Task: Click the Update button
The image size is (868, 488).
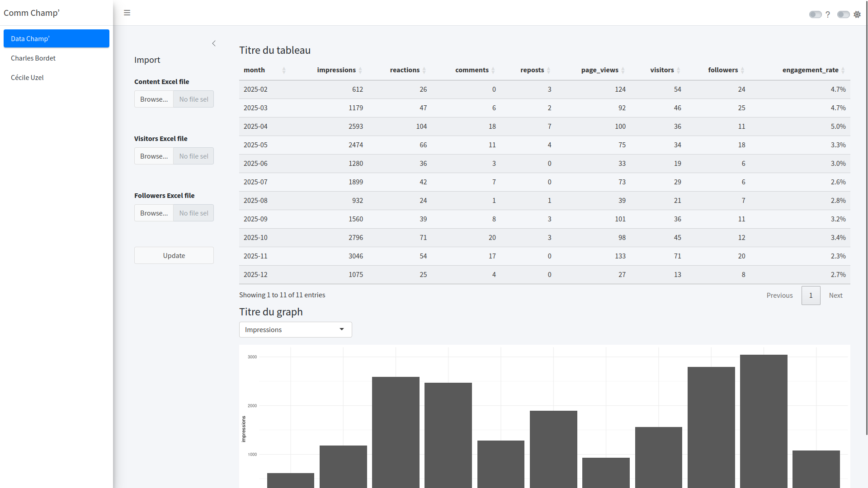Action: pos(174,255)
